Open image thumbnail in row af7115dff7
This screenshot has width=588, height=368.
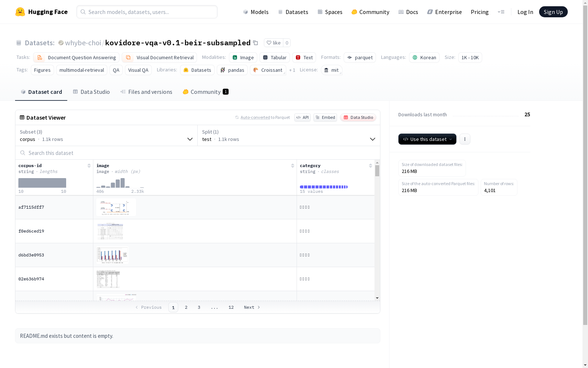116,207
